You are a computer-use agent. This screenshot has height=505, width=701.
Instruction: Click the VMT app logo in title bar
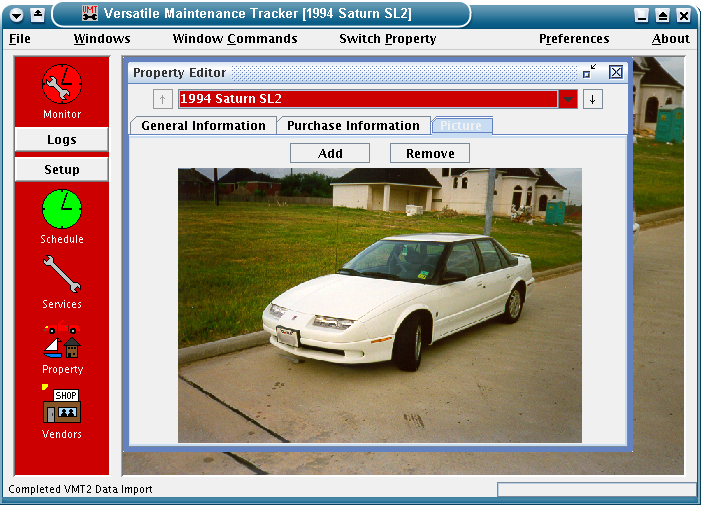90,14
